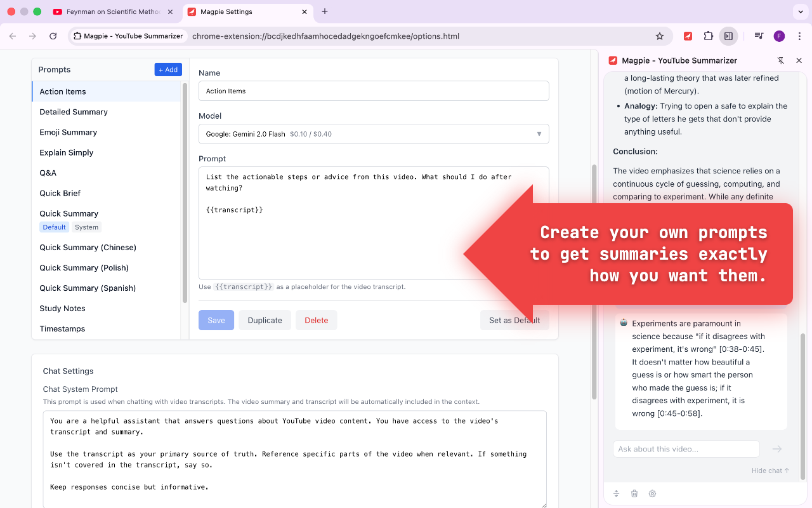
Task: Reload the page
Action: tap(53, 36)
